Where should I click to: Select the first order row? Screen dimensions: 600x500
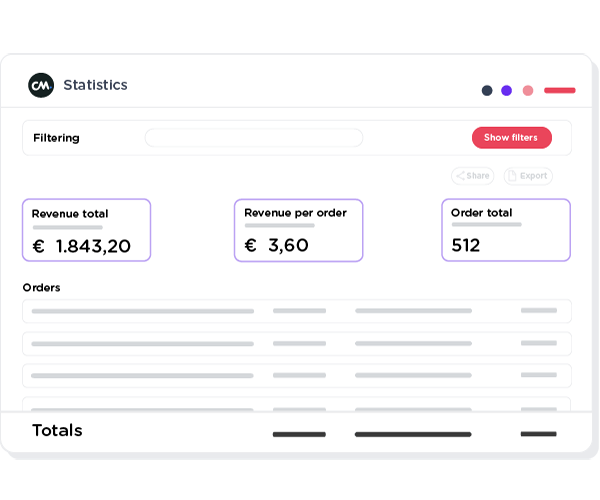[297, 311]
